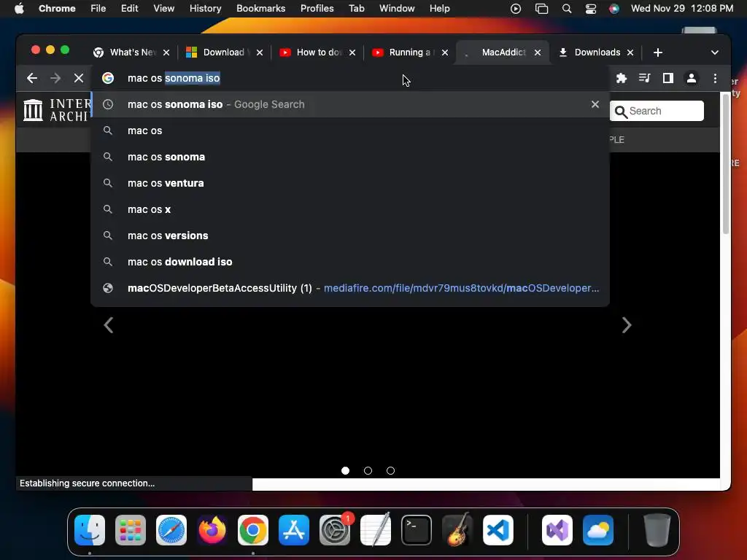Image resolution: width=747 pixels, height=560 pixels.
Task: Click the screen recording play icon in menu bar
Action: click(x=516, y=9)
